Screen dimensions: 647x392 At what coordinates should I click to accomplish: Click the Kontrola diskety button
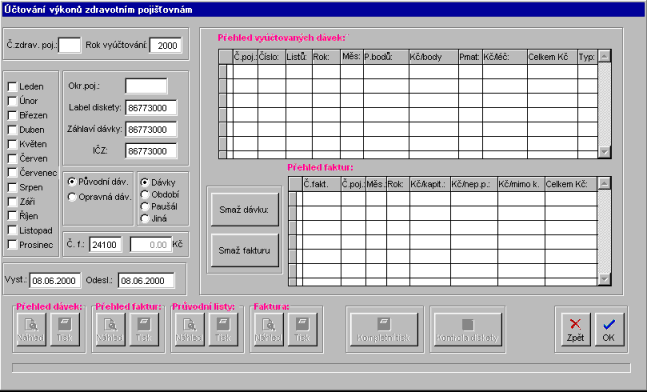[x=468, y=329]
